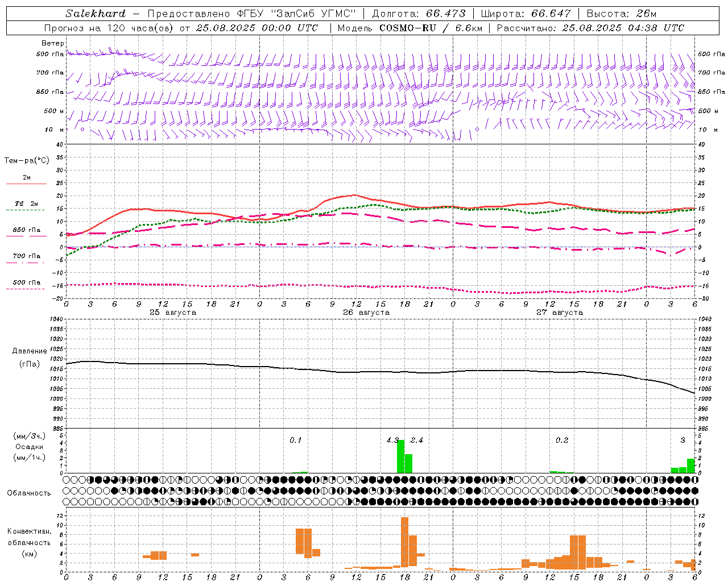The width and height of the screenshot is (728, 582).
Task: Select the text Предоставлено ФГБУ "ЗапСиб УГМС"
Action: [x=251, y=14]
